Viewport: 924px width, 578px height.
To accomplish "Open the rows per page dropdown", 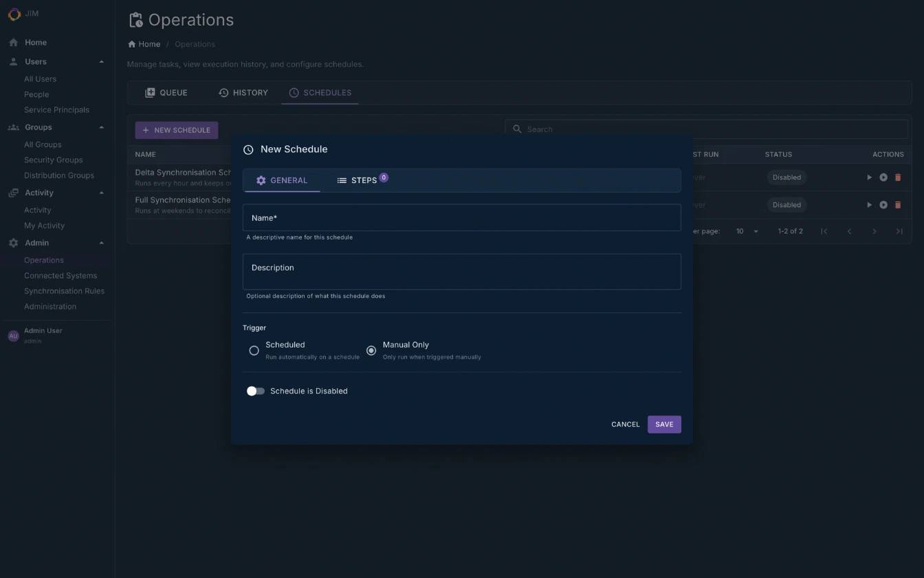I will pos(746,231).
